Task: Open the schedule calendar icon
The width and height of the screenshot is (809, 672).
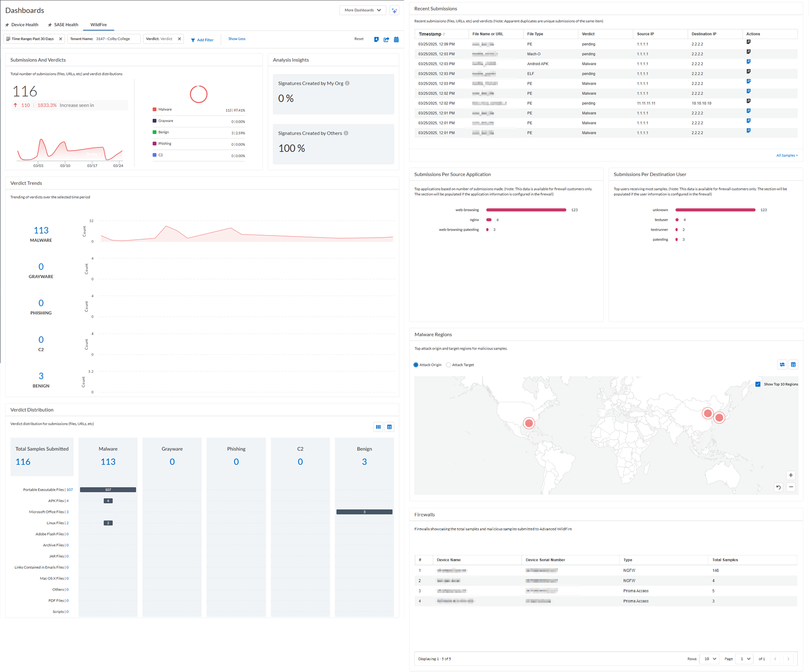Action: 396,40
